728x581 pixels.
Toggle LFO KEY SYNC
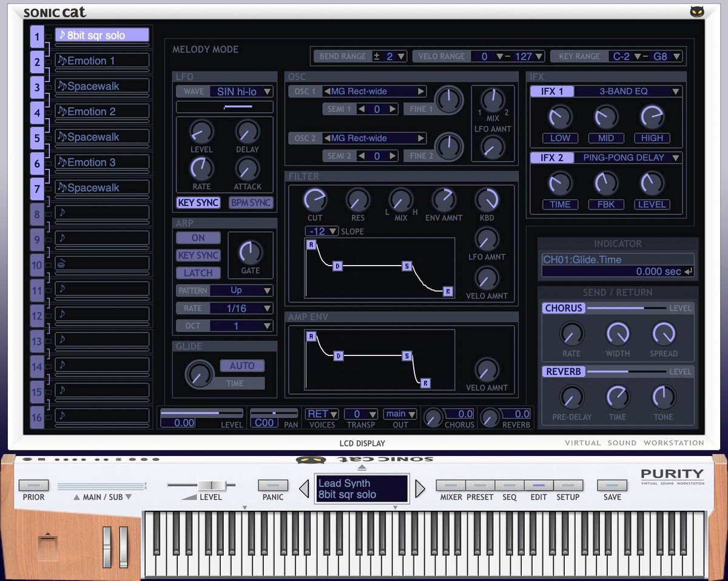coord(198,203)
